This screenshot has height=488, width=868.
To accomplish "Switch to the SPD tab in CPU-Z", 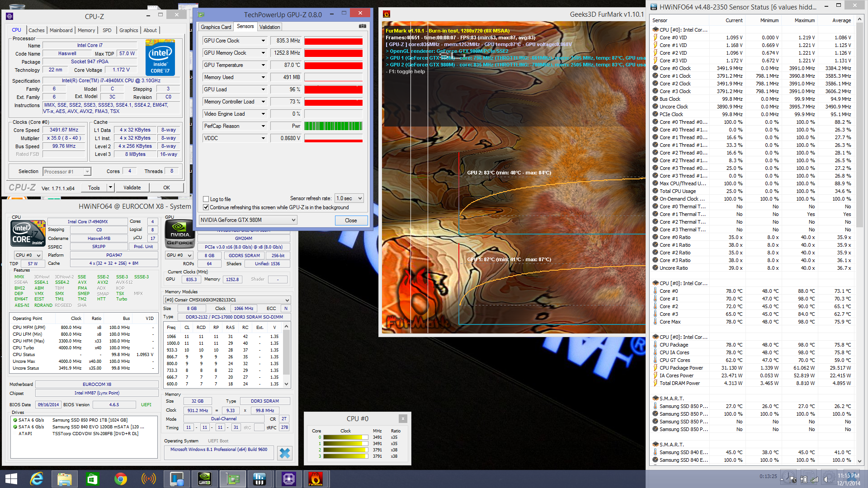I will pyautogui.click(x=107, y=30).
